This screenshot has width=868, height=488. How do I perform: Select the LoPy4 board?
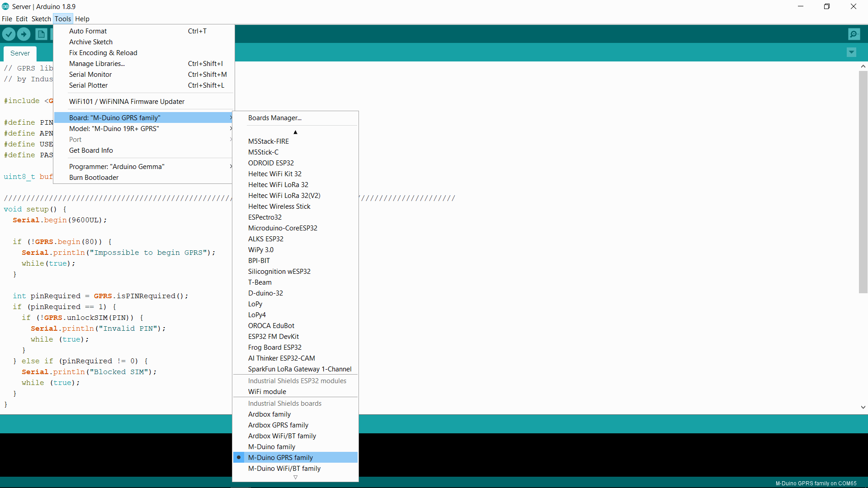pos(296,314)
